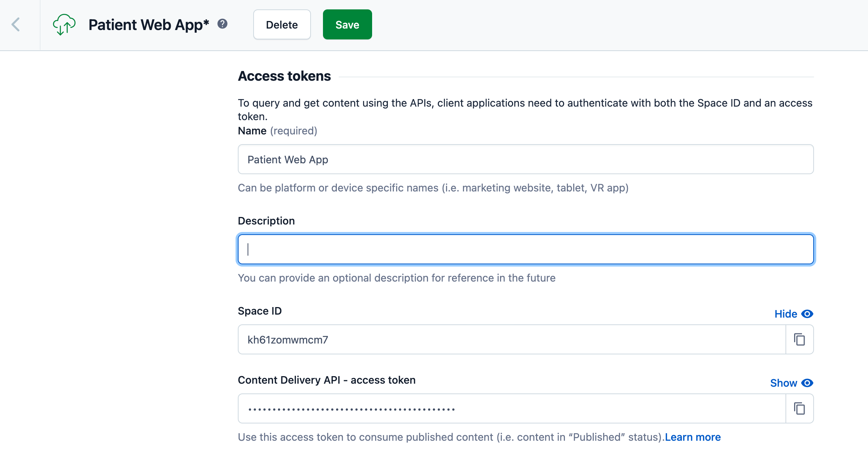Screen dimensions: 868x455
Task: Open the Learn more link
Action: tap(693, 437)
